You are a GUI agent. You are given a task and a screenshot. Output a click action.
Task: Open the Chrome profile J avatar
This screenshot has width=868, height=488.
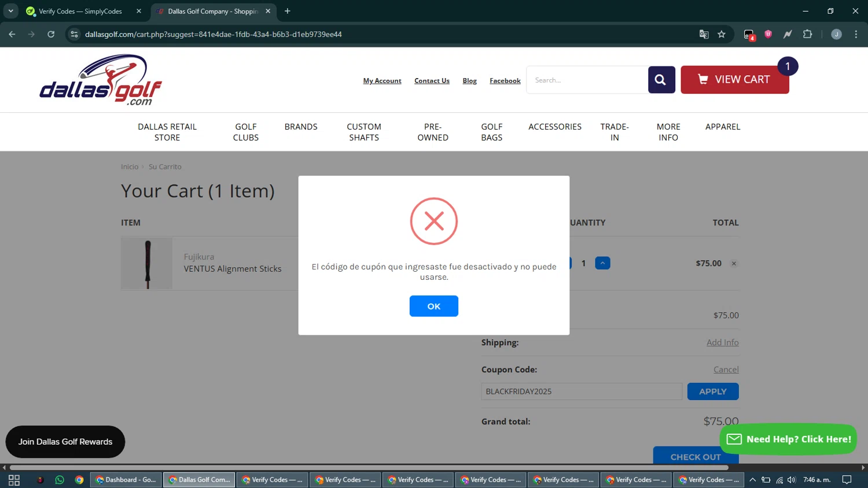coord(836,34)
